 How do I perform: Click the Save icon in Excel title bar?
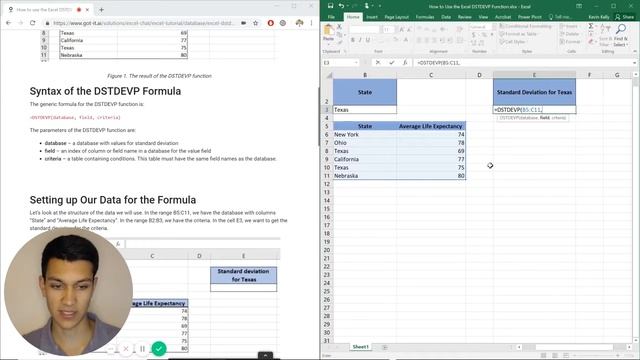[x=330, y=6]
